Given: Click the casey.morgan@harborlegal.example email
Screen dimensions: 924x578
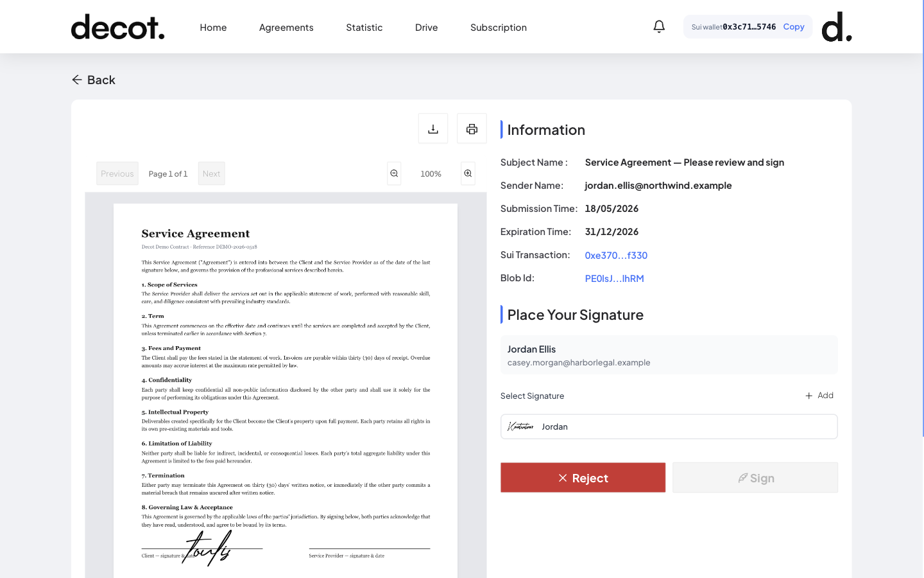Looking at the screenshot, I should 579,363.
